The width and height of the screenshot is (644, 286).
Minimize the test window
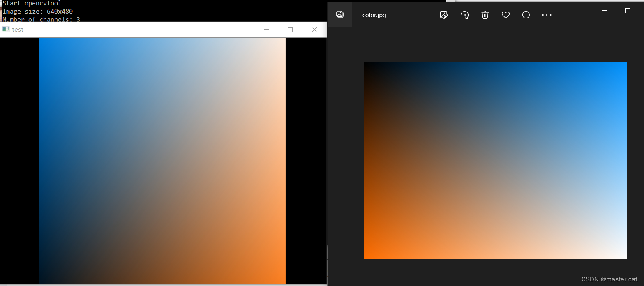266,30
